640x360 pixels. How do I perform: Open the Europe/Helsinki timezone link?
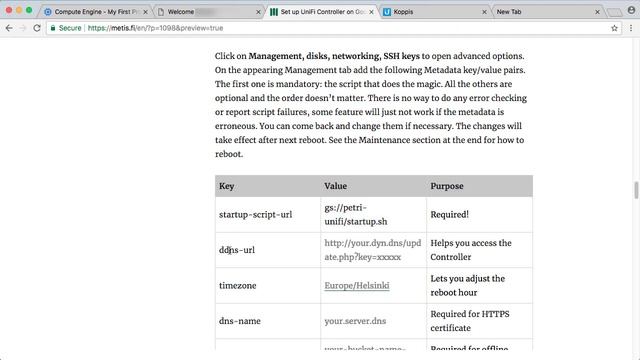357,285
